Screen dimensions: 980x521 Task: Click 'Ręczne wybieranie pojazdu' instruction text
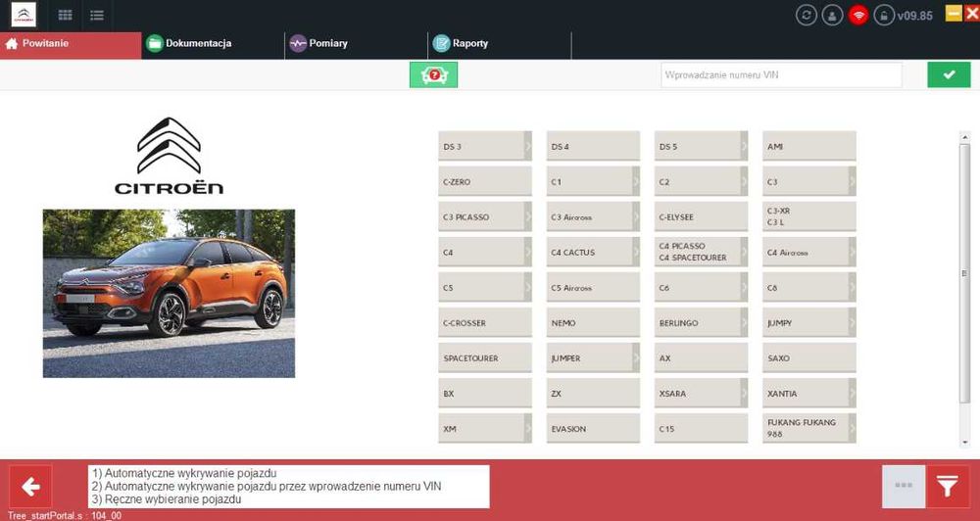point(166,499)
